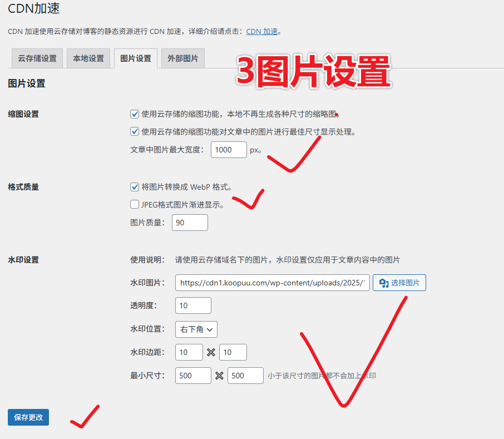
Task: Toggle 最佳尺寸显示处理 checkbox for article images
Action: [x=135, y=131]
